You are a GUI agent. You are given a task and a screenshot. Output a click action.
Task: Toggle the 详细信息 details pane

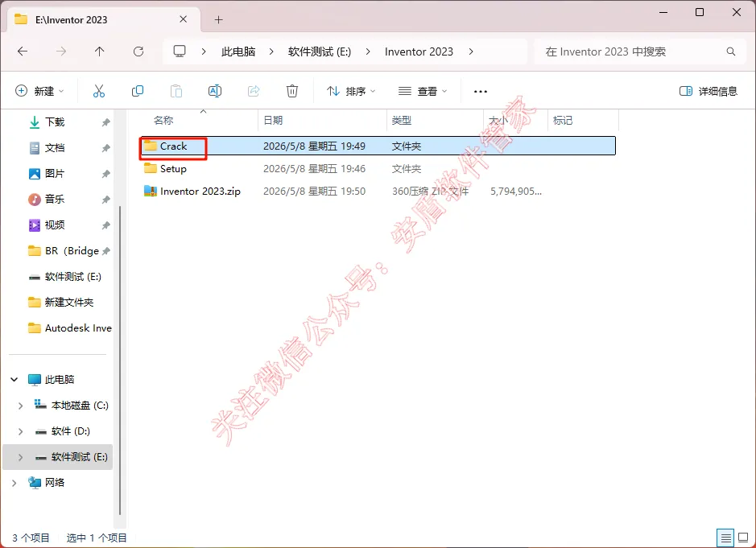click(x=708, y=91)
